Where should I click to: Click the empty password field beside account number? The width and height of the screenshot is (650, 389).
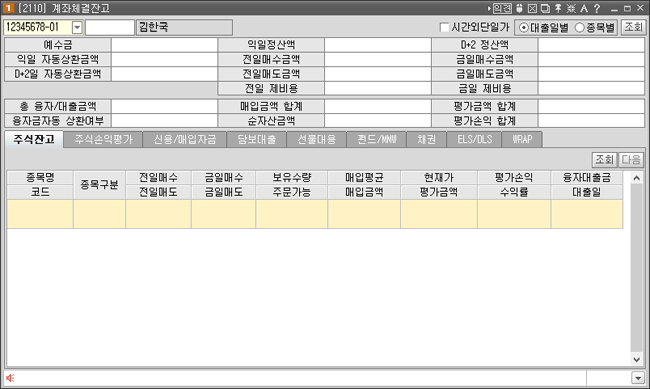pos(110,28)
